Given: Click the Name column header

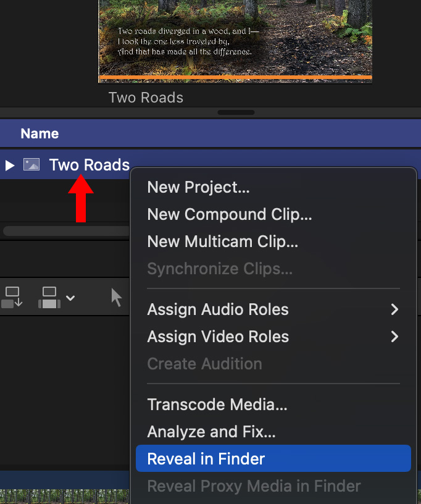Looking at the screenshot, I should tap(40, 133).
